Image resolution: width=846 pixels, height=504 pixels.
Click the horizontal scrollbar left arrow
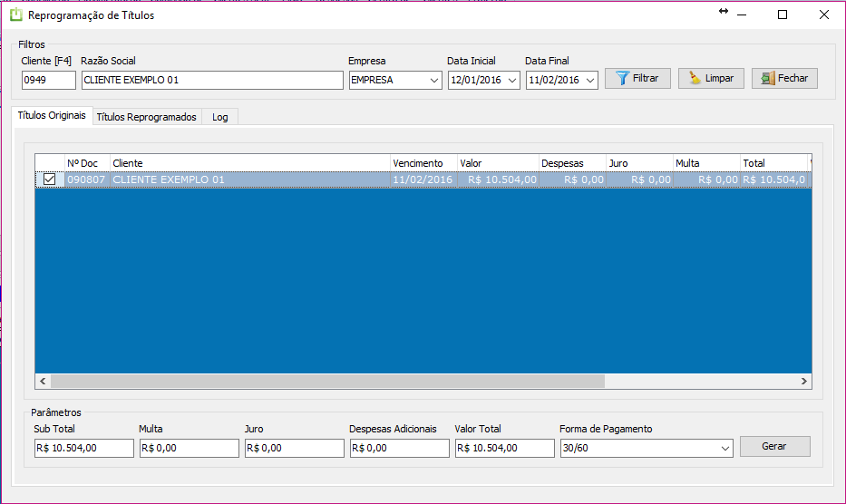(43, 382)
